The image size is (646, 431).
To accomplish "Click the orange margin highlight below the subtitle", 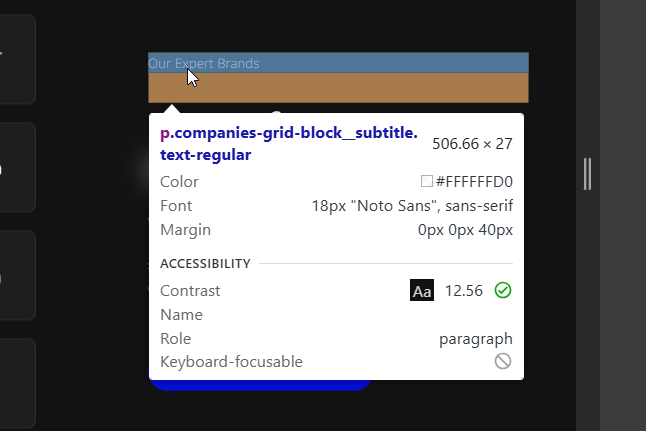I will tap(338, 88).
